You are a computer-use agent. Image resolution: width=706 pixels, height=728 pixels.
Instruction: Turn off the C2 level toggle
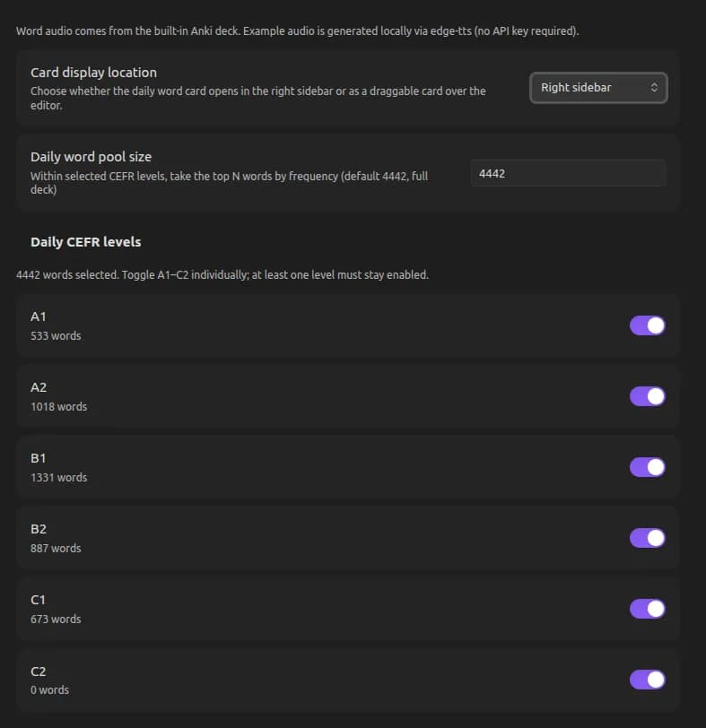coord(647,680)
